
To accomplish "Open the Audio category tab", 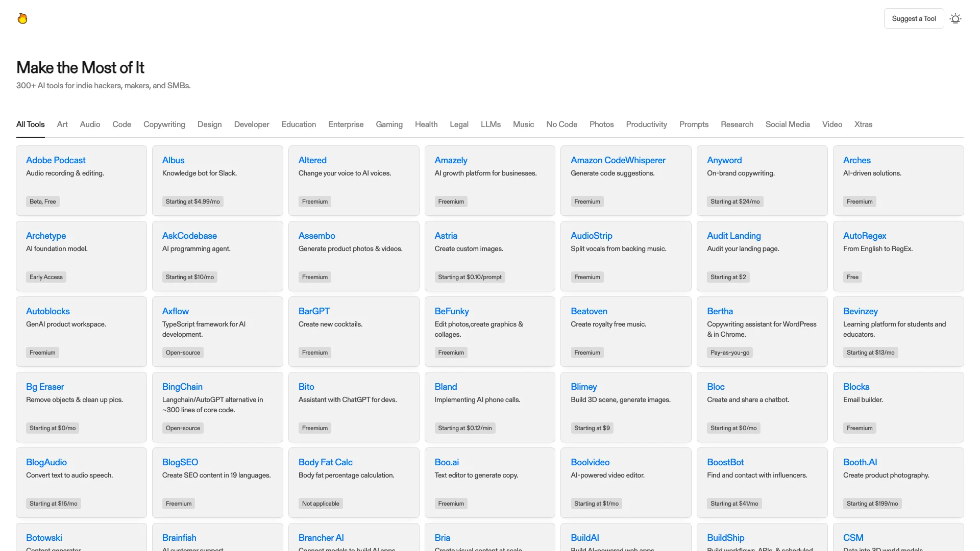I will tap(90, 124).
